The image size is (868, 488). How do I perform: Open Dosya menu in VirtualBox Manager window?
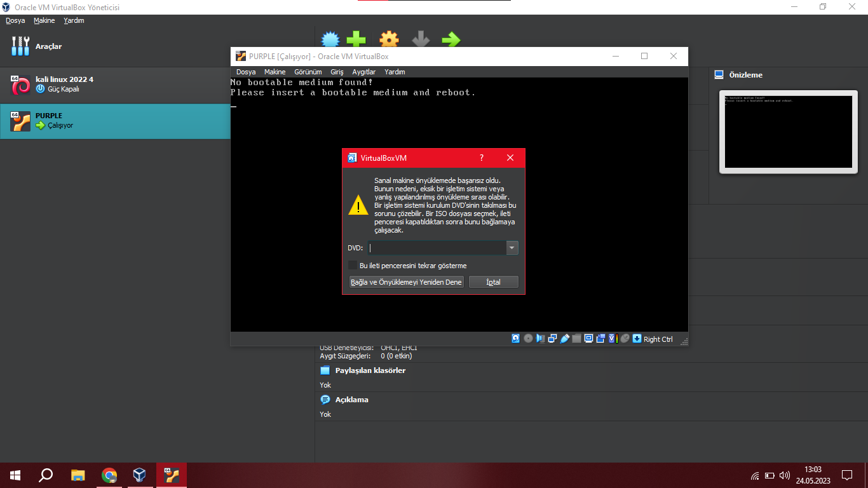coord(15,20)
